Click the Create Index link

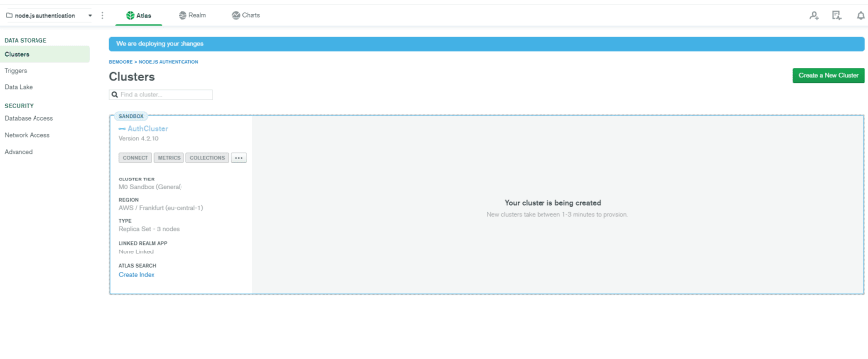click(x=137, y=275)
